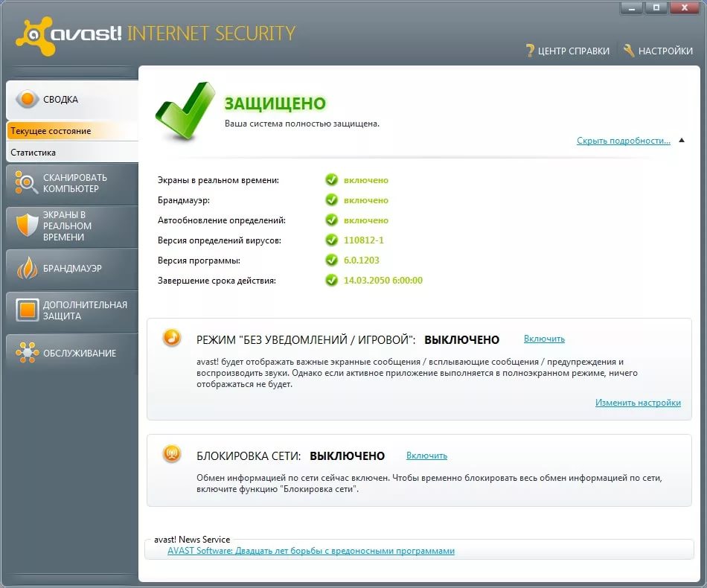
Task: Click the Ваша система полностью защищена text
Action: click(302, 124)
